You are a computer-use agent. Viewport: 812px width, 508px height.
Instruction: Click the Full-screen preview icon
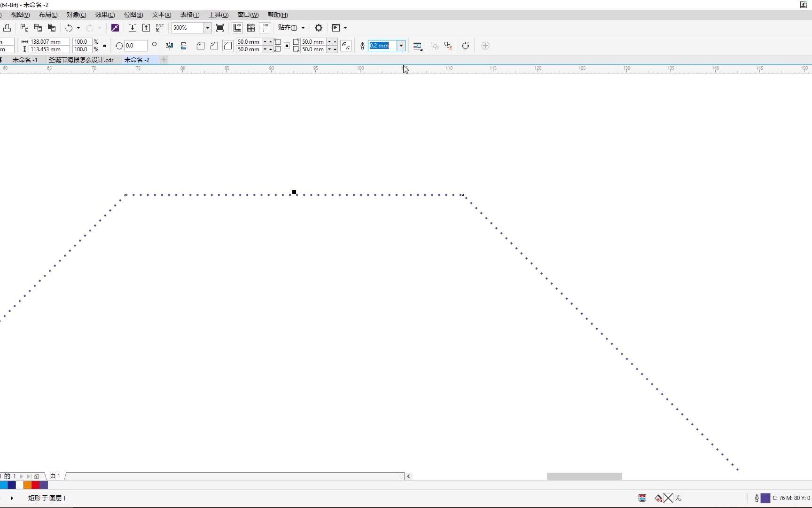pyautogui.click(x=220, y=28)
